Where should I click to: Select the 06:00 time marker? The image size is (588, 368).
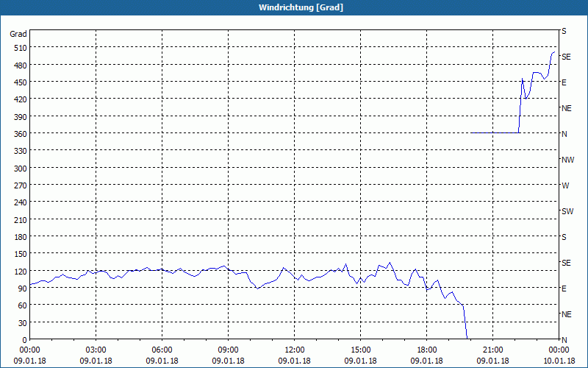point(162,350)
